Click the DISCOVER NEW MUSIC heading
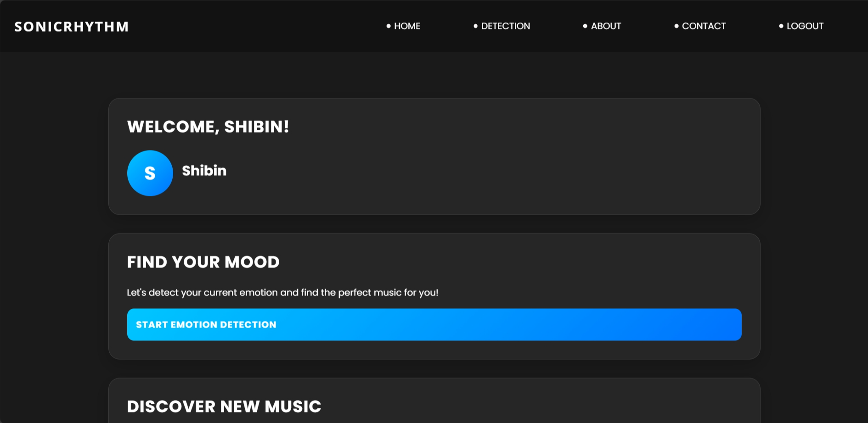868x423 pixels. coord(224,406)
